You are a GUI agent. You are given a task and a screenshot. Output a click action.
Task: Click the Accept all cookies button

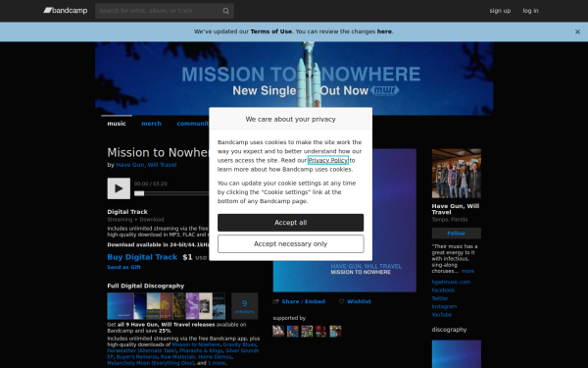[x=291, y=223]
